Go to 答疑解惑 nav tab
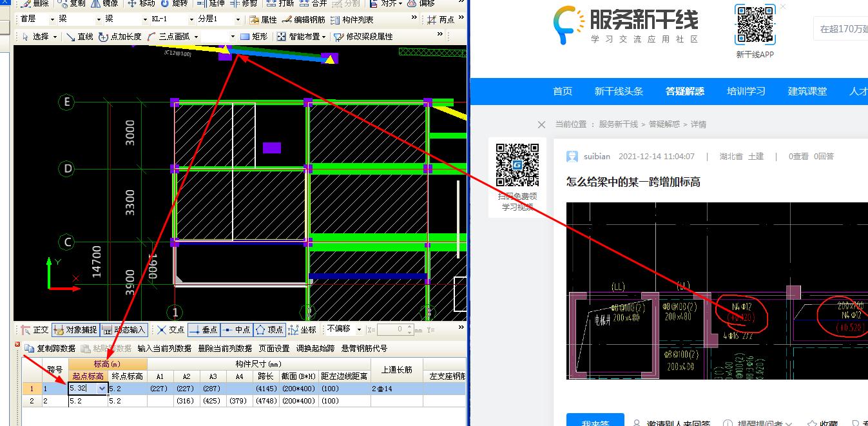Screen dimensions: 868x426 point(685,92)
